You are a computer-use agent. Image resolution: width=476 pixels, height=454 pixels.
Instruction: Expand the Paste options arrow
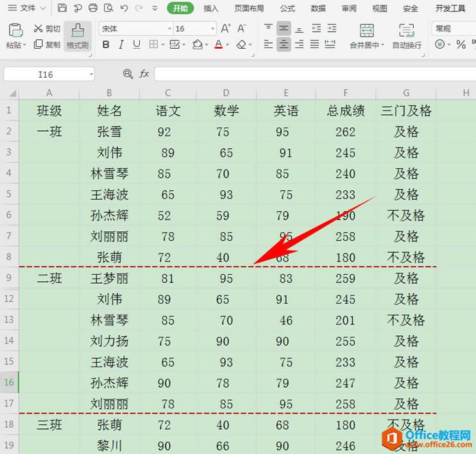point(24,45)
